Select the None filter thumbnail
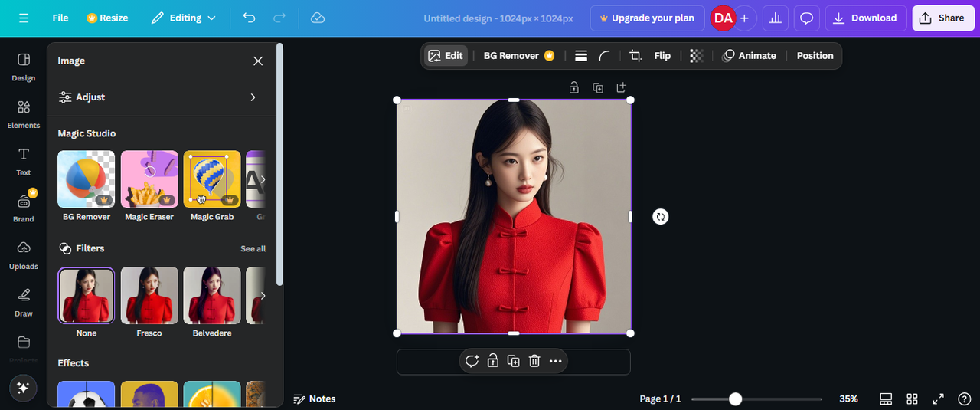Image resolution: width=980 pixels, height=410 pixels. coord(87,296)
